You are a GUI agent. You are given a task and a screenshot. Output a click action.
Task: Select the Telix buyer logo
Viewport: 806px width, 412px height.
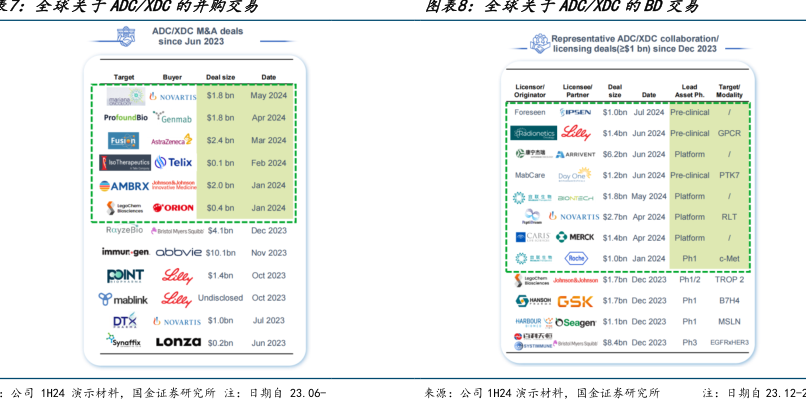click(x=174, y=162)
